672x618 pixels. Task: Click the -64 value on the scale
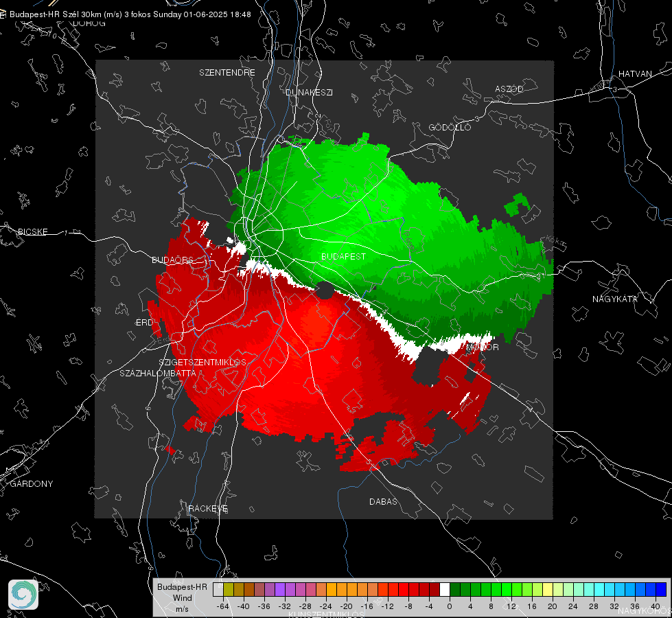(x=223, y=607)
